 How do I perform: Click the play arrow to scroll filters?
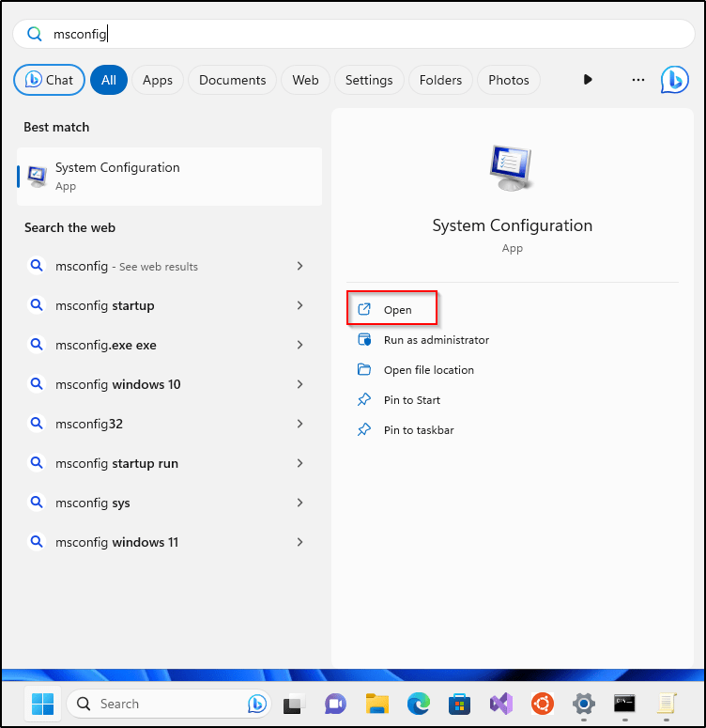588,80
